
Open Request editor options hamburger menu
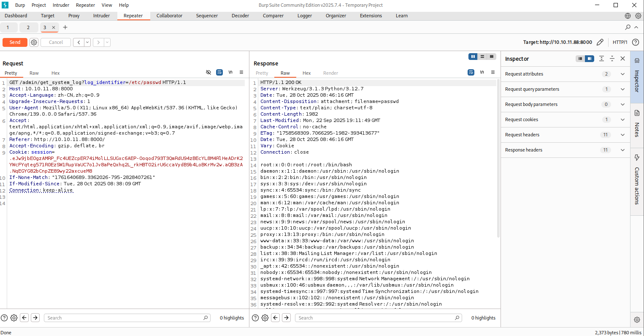[241, 72]
